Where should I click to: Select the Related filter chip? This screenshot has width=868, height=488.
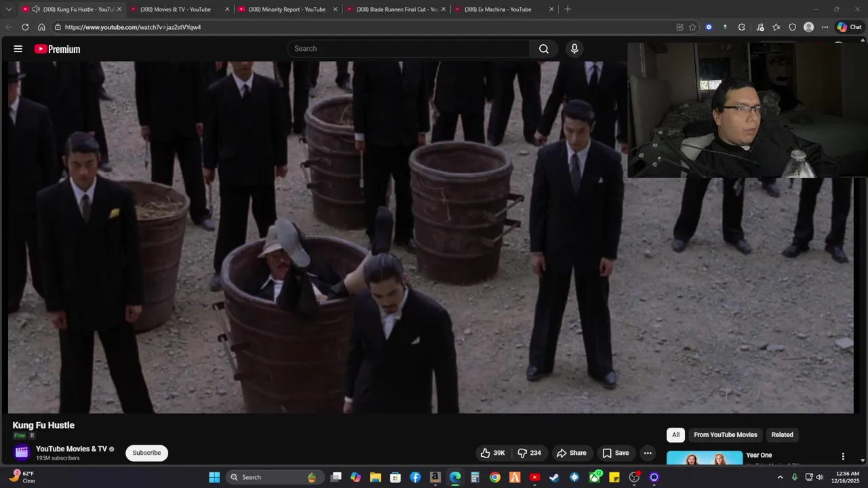(x=782, y=434)
